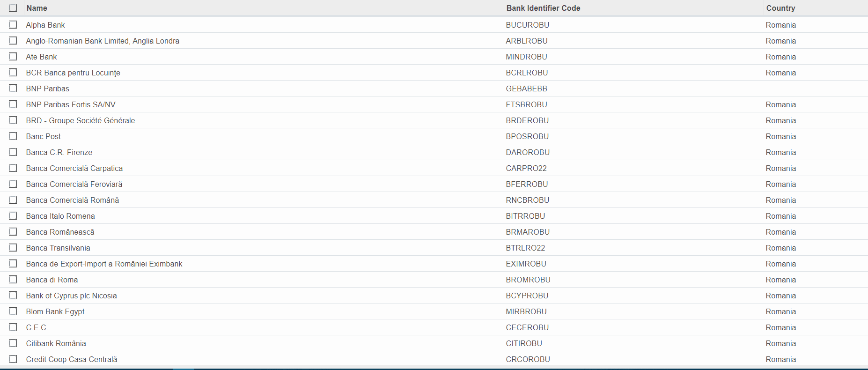
Task: Click the Banc Post name
Action: point(44,136)
